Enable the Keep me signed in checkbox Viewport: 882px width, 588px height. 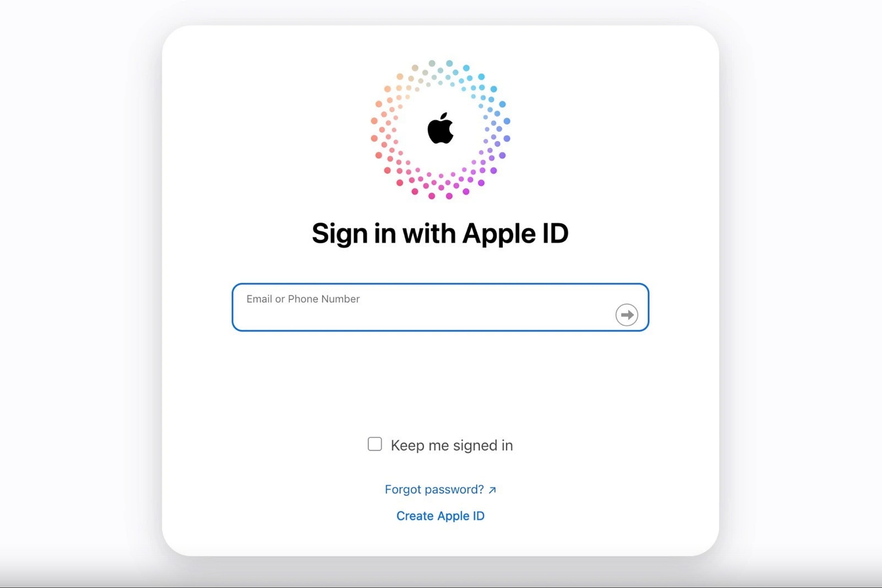point(375,444)
